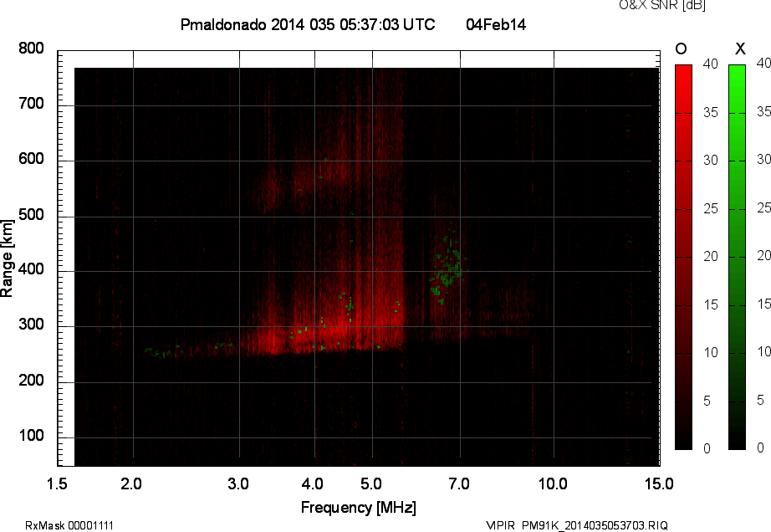
Task: Click the '300' range tick label
Action: (x=31, y=325)
